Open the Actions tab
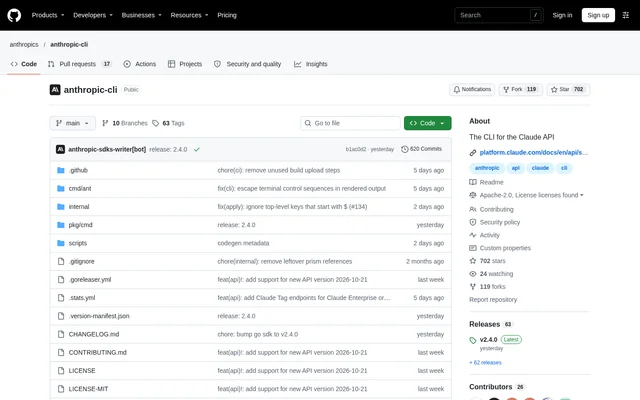Viewport: 640px width, 400px height. pyautogui.click(x=140, y=64)
